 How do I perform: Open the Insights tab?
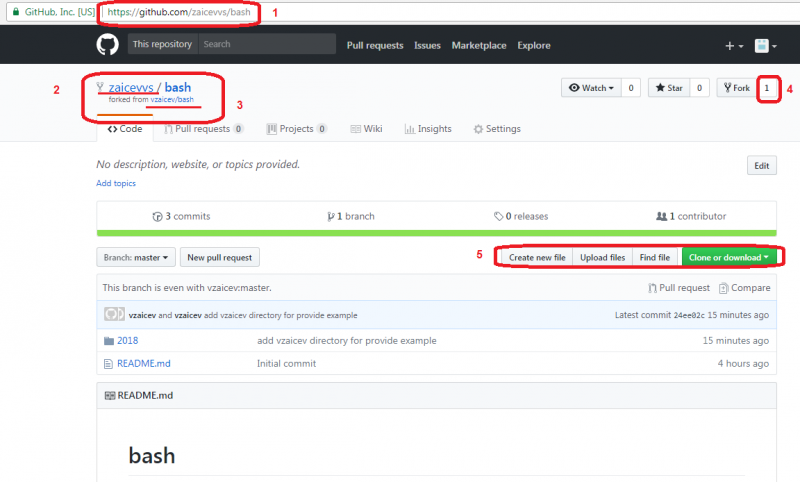(428, 129)
